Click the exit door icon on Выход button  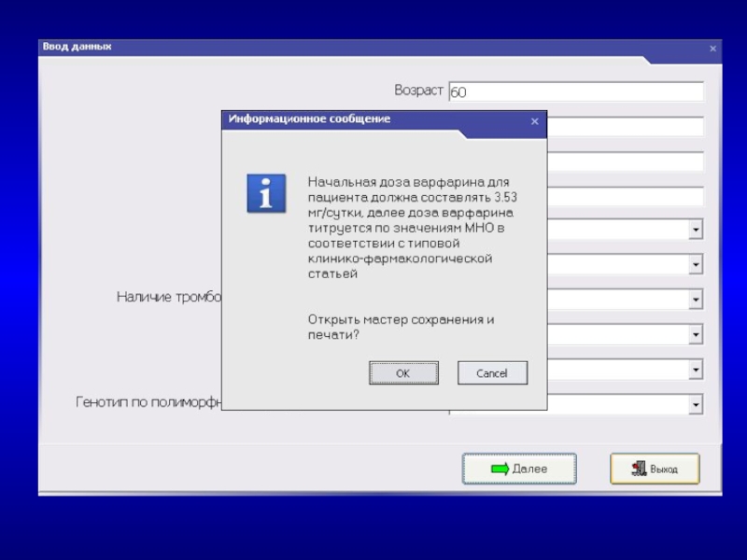click(639, 469)
